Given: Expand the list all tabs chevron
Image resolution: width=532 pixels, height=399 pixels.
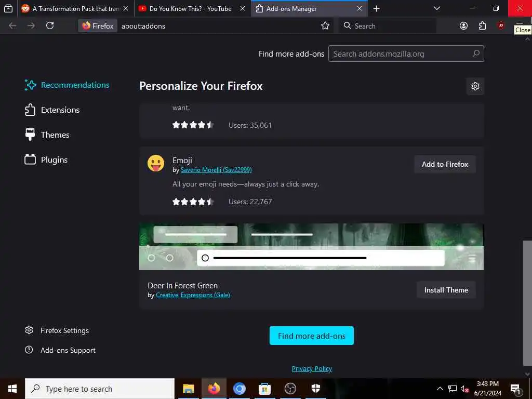Looking at the screenshot, I should pyautogui.click(x=437, y=8).
